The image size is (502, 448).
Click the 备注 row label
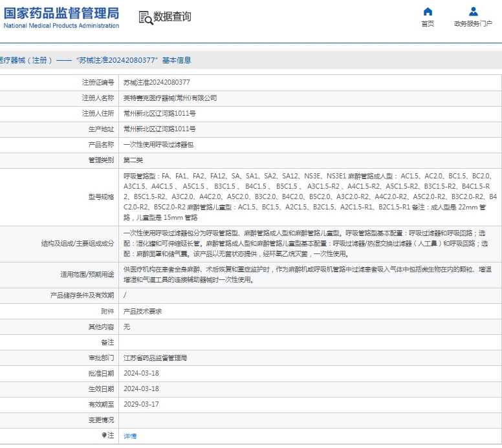(x=107, y=342)
